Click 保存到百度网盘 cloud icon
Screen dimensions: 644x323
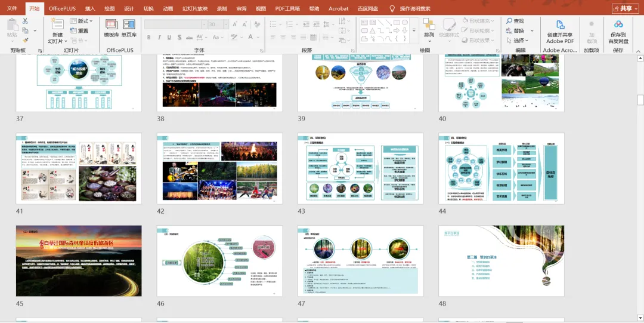point(618,24)
